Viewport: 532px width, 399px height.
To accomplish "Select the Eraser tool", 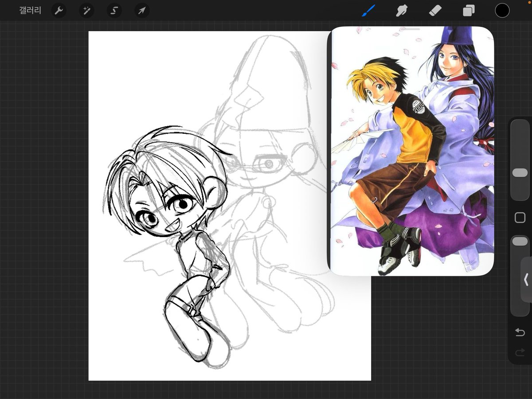I will tap(435, 10).
